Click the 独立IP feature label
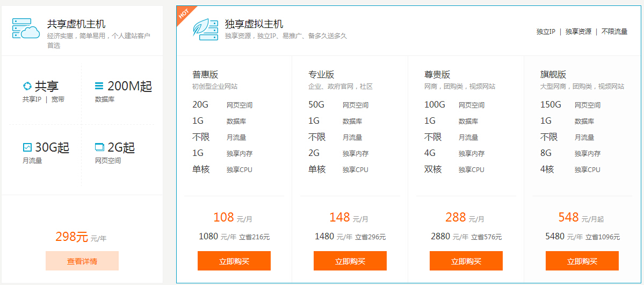 click(546, 32)
